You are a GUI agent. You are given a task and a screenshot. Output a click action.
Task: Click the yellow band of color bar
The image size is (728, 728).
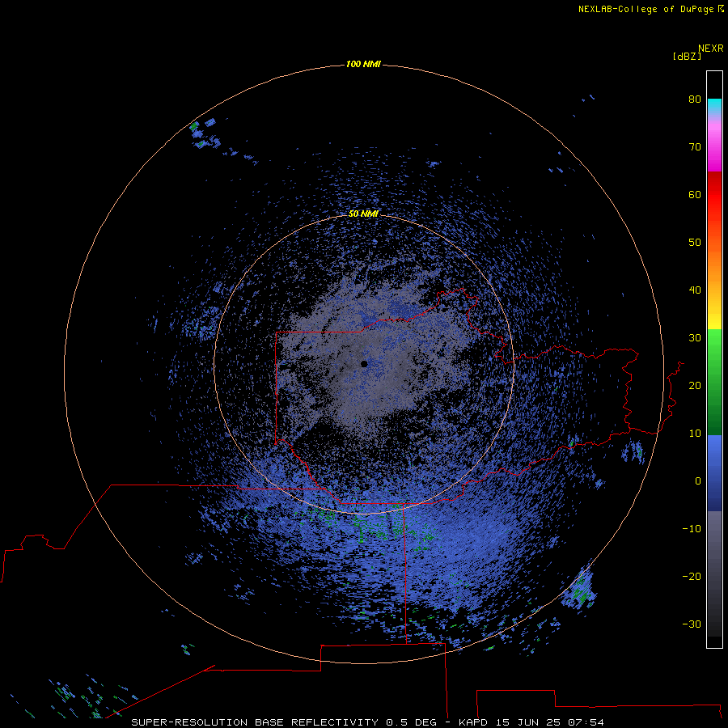pos(714,320)
